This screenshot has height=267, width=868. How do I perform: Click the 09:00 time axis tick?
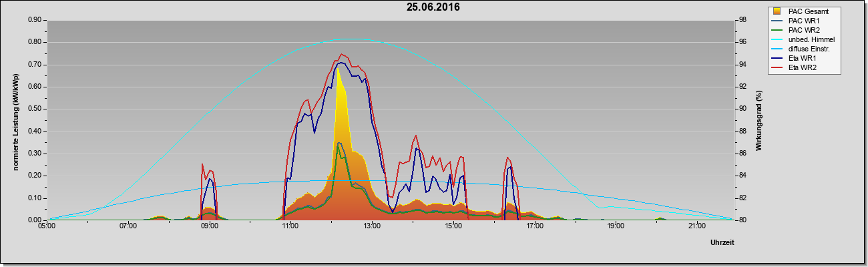210,226
